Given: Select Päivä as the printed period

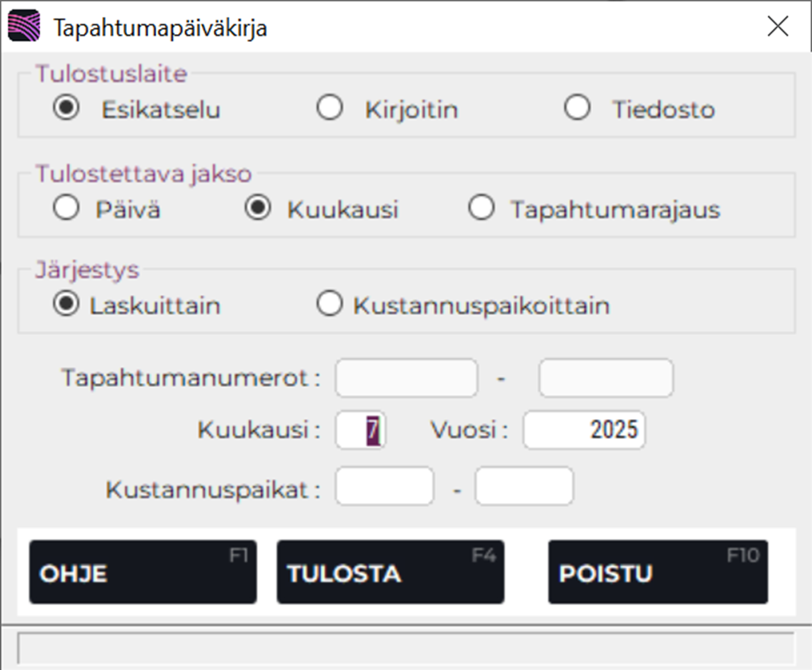Looking at the screenshot, I should pos(66,207).
